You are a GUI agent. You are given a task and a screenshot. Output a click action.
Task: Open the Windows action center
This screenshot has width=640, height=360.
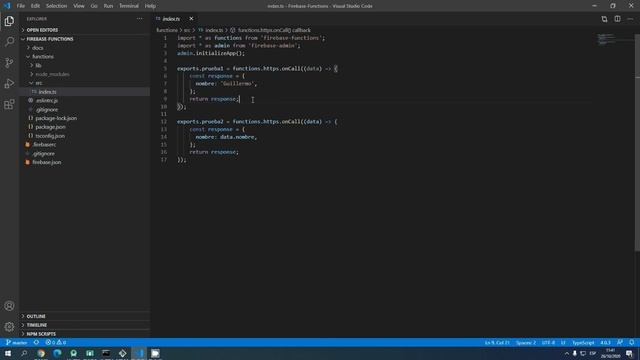[x=629, y=353]
